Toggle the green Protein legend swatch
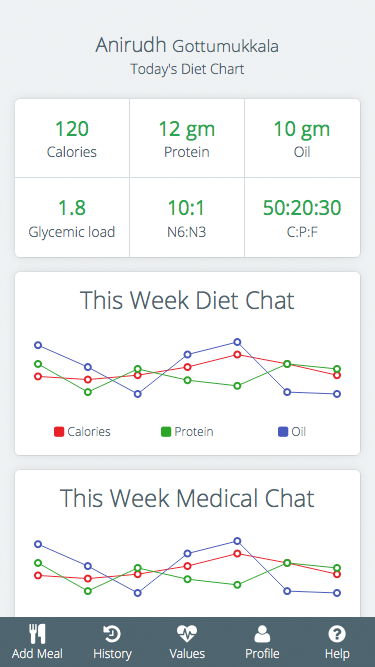This screenshot has width=375, height=667. click(x=166, y=432)
